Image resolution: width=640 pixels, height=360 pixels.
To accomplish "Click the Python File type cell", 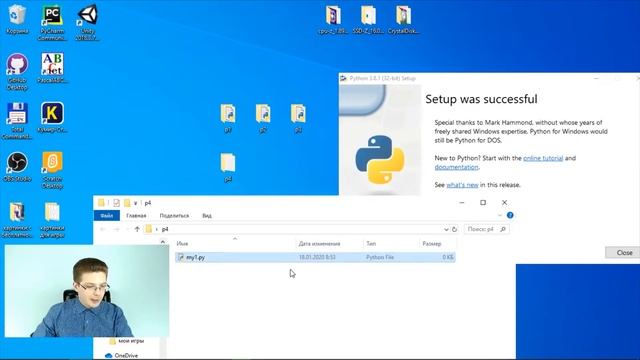I will 380,258.
